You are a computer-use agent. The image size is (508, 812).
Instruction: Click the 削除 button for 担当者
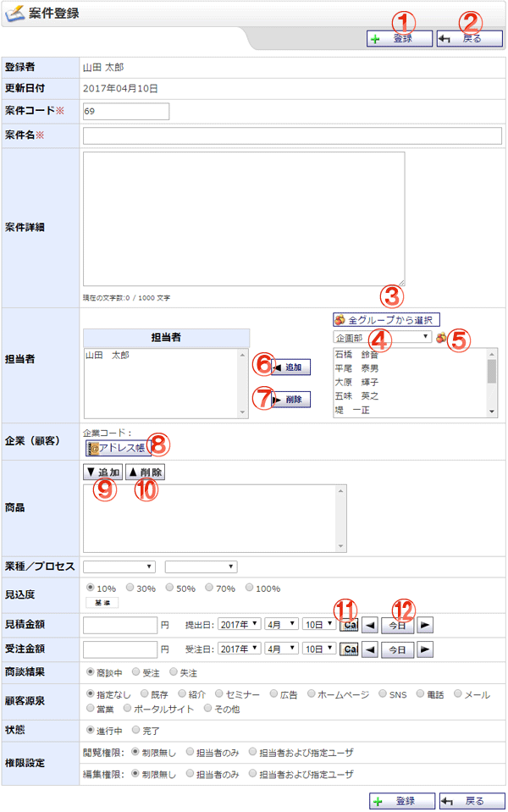coord(290,400)
